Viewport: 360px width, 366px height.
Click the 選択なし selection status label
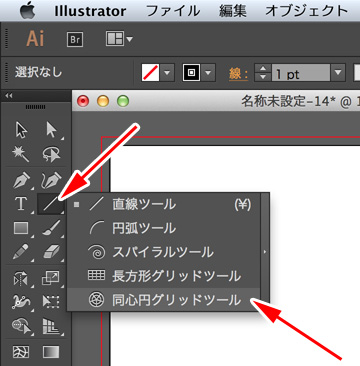[x=38, y=72]
